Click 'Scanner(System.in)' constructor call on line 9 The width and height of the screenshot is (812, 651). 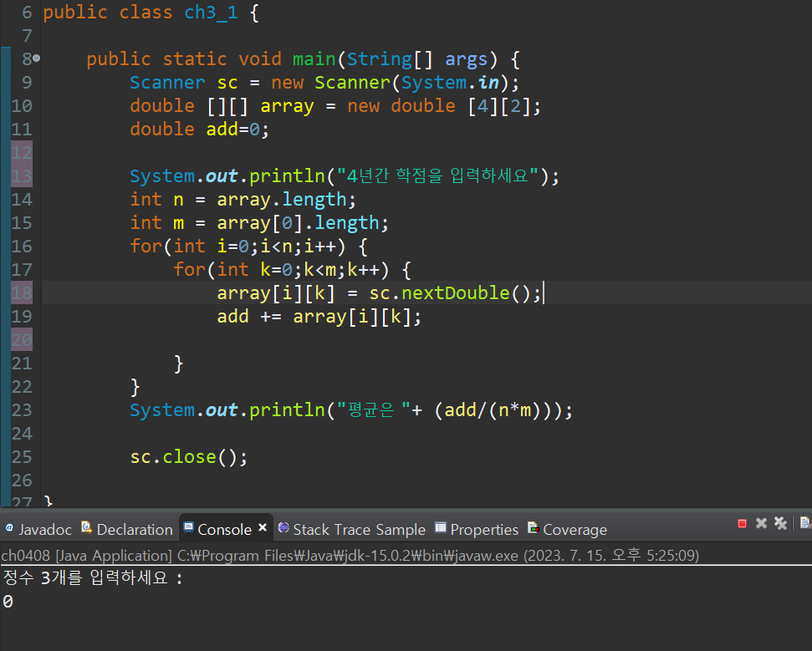point(411,83)
